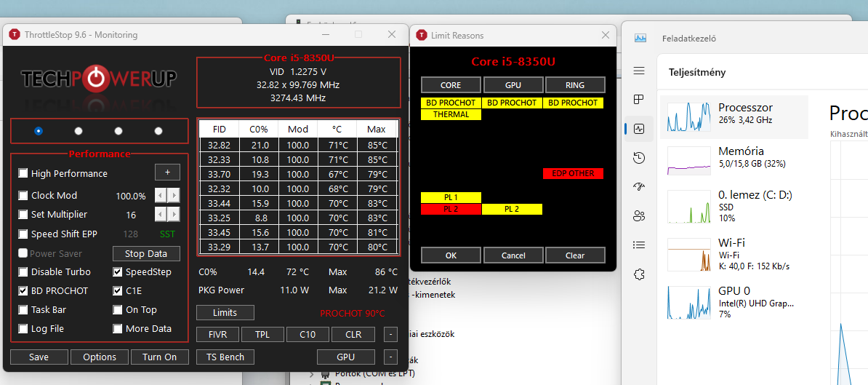Click the ThrottleStop title bar logo icon
The height and width of the screenshot is (385, 868).
pyautogui.click(x=15, y=35)
